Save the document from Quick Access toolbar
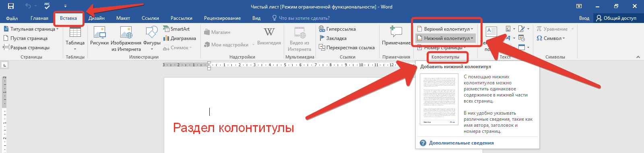Screen dimensions: 644x153 point(11,6)
